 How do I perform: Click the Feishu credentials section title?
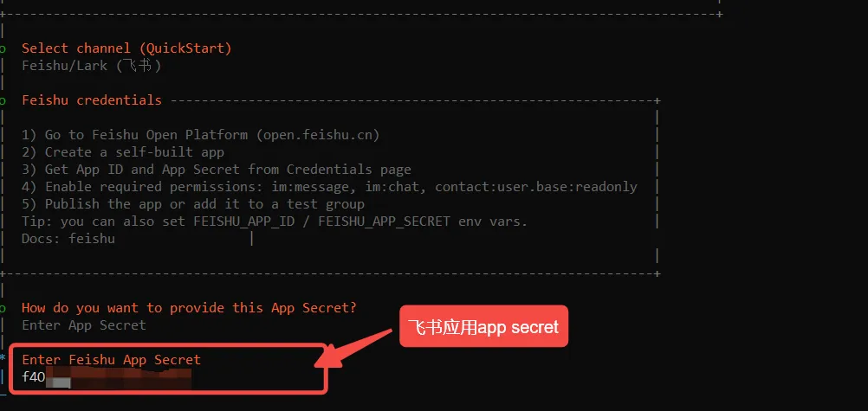91,100
